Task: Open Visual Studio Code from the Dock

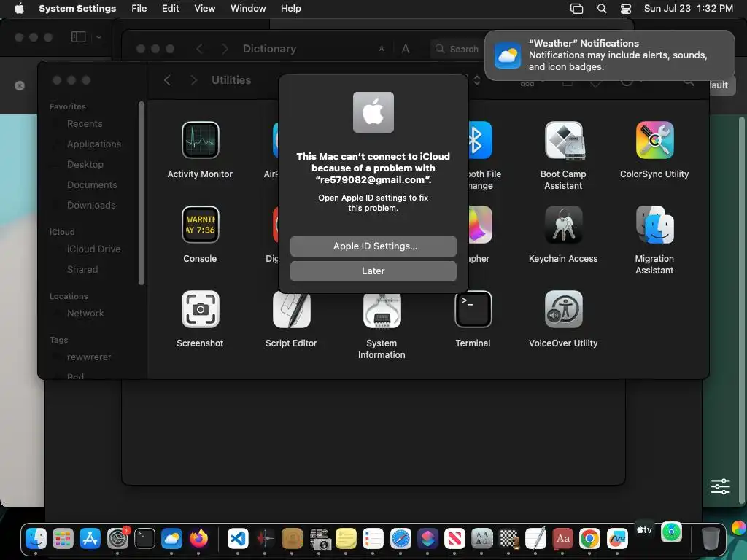Action: (x=238, y=539)
